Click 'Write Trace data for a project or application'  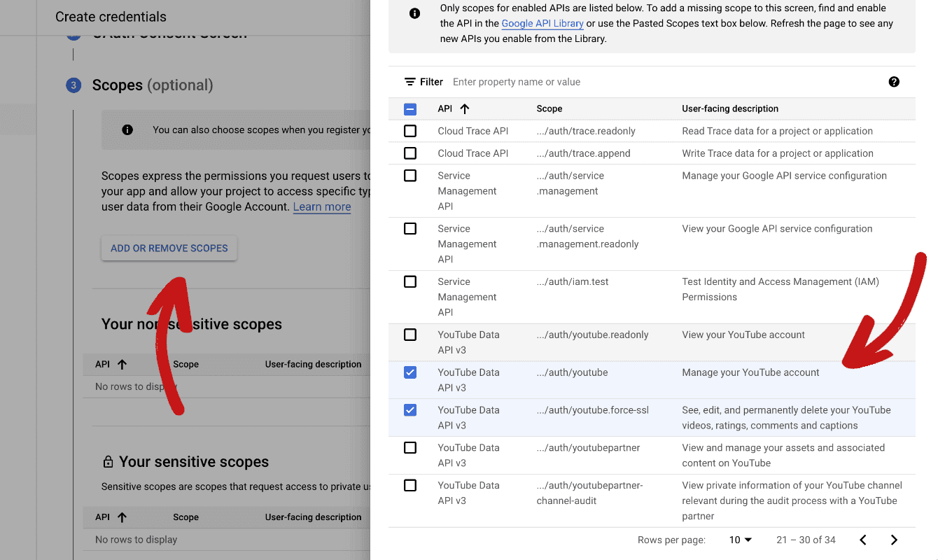(778, 153)
